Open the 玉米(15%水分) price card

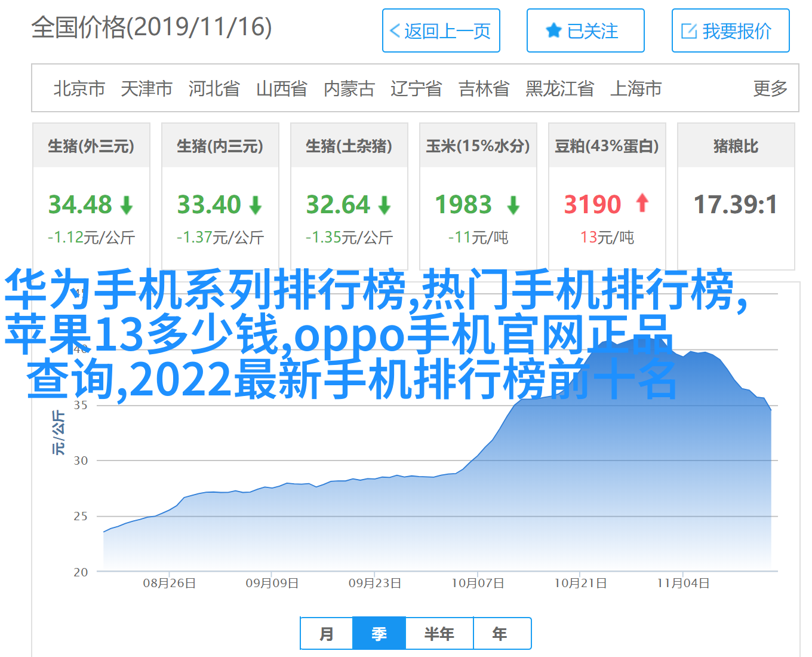478,197
